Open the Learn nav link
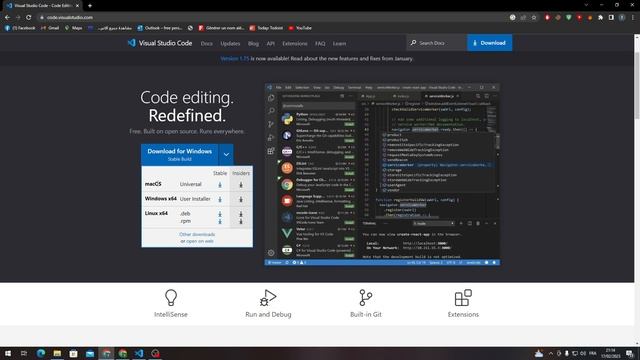The image size is (640, 360). click(339, 43)
